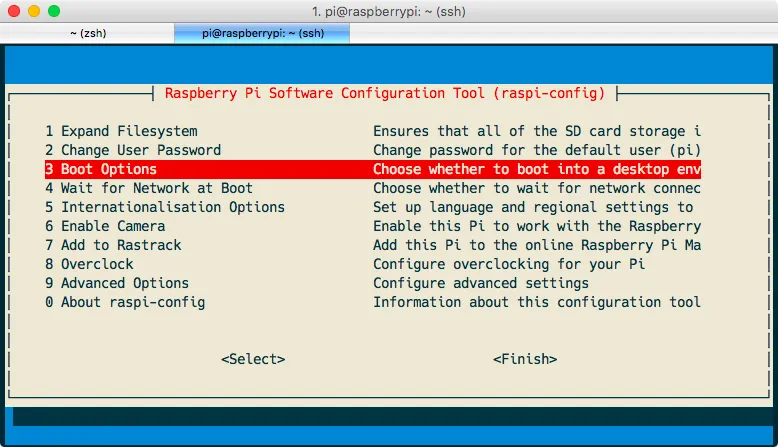Click 'Configure overclocking for your Pi' text

(509, 264)
